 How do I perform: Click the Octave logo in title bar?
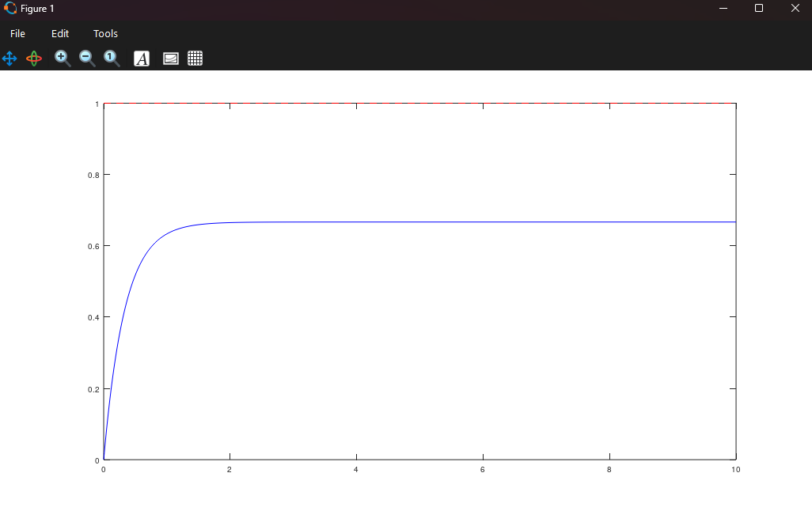[x=10, y=8]
